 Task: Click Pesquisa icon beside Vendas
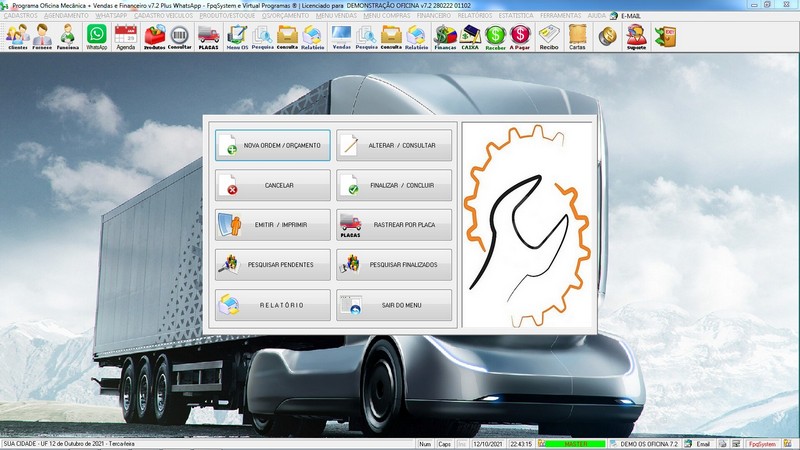(x=366, y=37)
